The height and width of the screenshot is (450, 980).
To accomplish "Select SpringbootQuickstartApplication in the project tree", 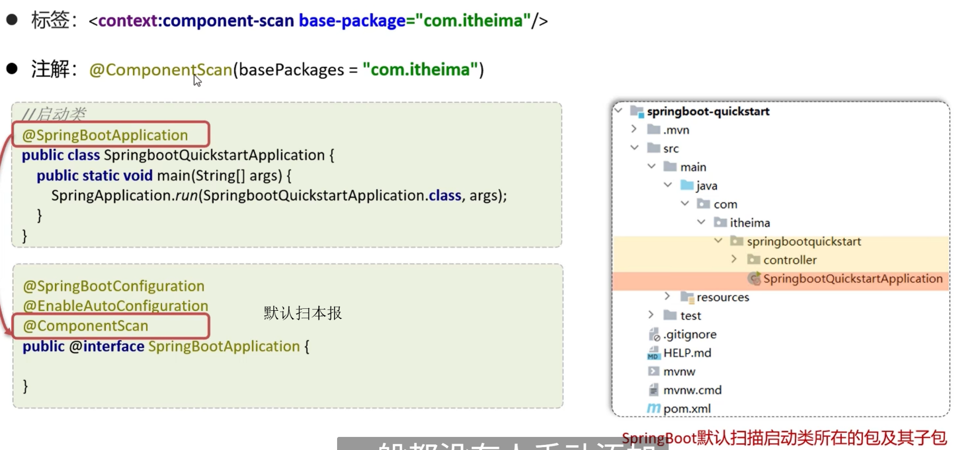I will (853, 279).
